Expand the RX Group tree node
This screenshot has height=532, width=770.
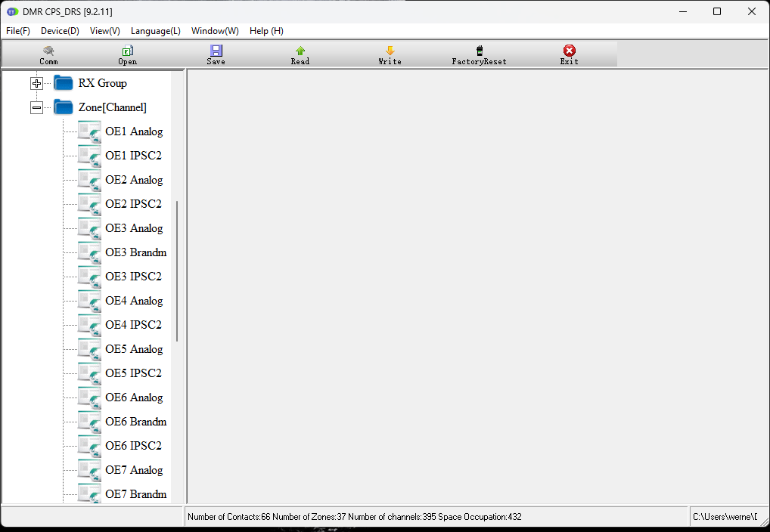(x=36, y=83)
